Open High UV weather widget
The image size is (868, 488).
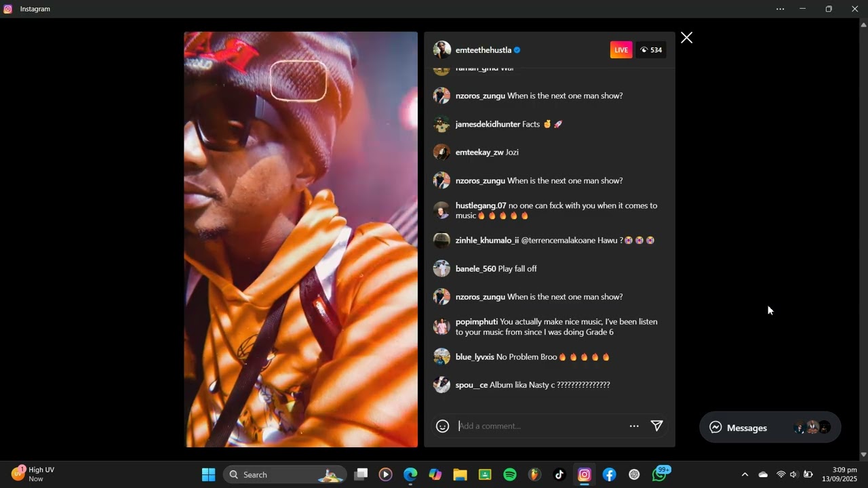tap(34, 474)
